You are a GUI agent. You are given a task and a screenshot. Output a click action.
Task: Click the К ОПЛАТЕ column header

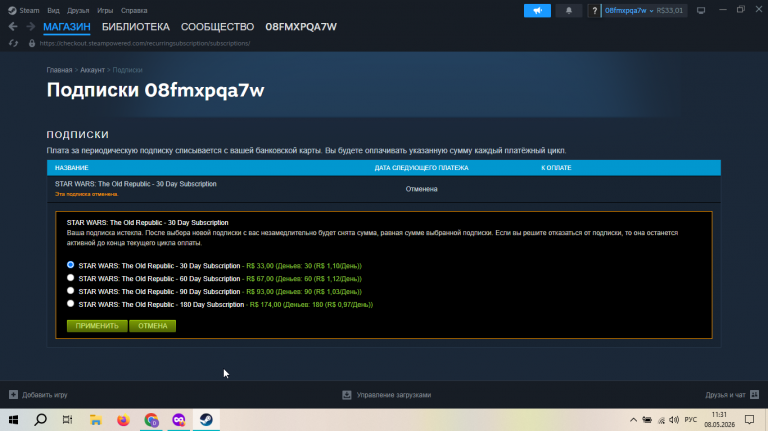[556, 168]
